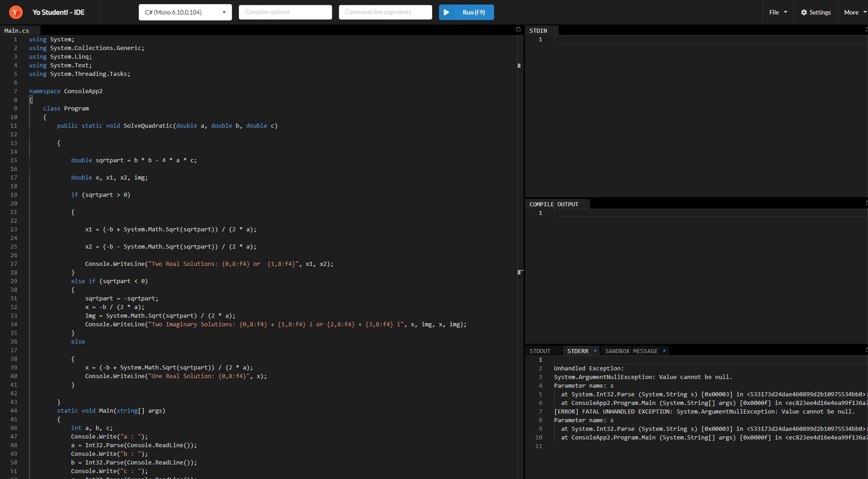This screenshot has height=479, width=868.
Task: Maximize the Compile Output panel
Action: pyautogui.click(x=866, y=203)
